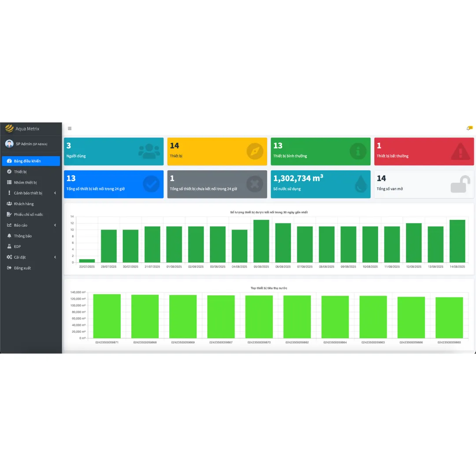Click the Aqua Metrix logo
The width and height of the screenshot is (476, 476).
pos(9,129)
